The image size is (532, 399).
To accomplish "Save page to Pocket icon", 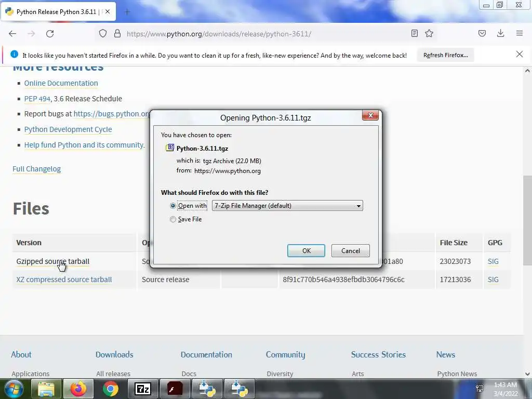I will pos(482,33).
